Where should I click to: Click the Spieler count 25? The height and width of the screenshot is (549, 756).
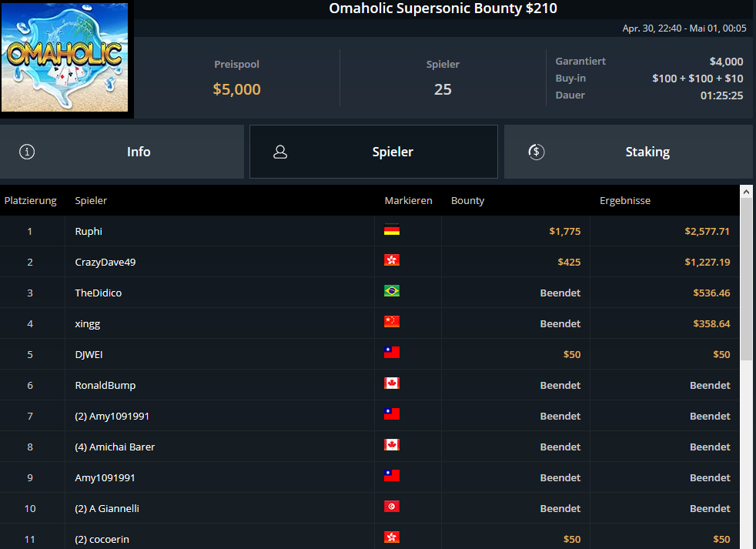pyautogui.click(x=443, y=89)
